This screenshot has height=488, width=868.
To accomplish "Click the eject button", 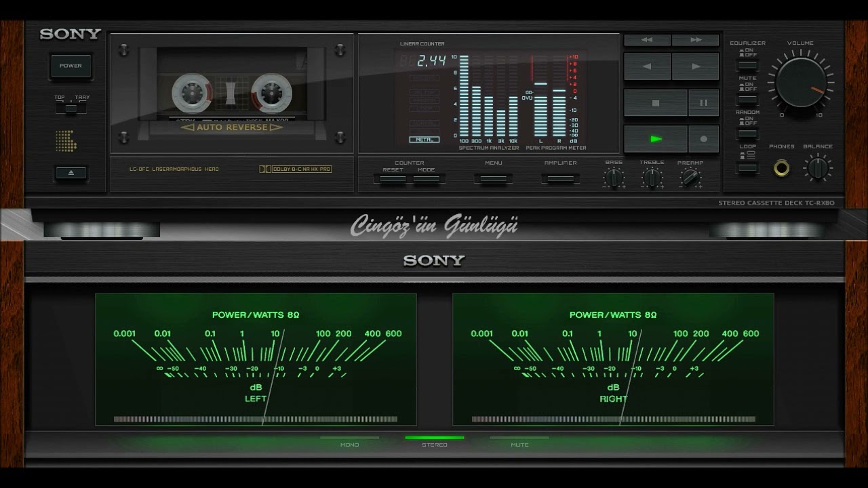I will pos(71,173).
